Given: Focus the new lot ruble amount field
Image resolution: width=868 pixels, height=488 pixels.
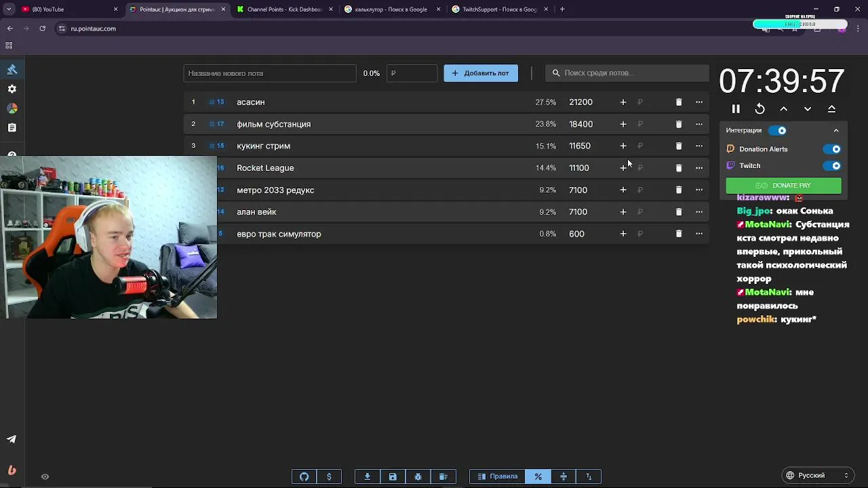Looking at the screenshot, I should pyautogui.click(x=412, y=73).
